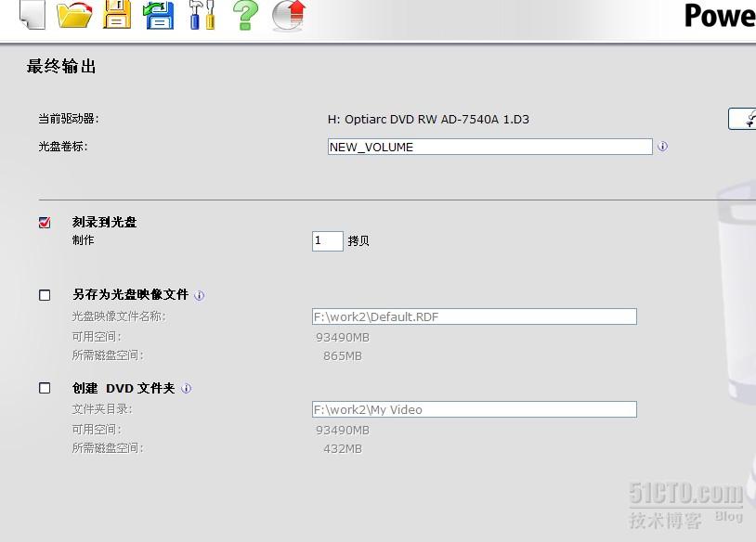Click the info icon beside the volume label field
Screen dimensions: 756x542
[662, 146]
